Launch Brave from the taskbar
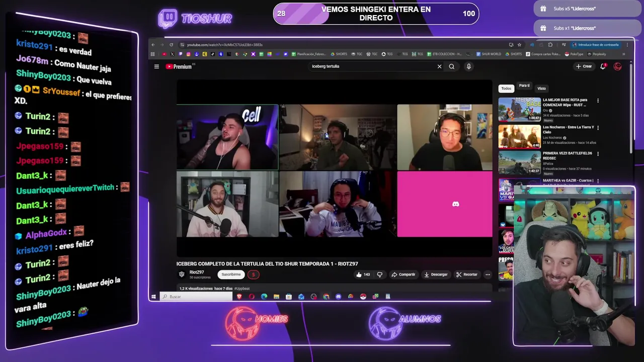Viewport: 644px width, 362px height. click(239, 297)
